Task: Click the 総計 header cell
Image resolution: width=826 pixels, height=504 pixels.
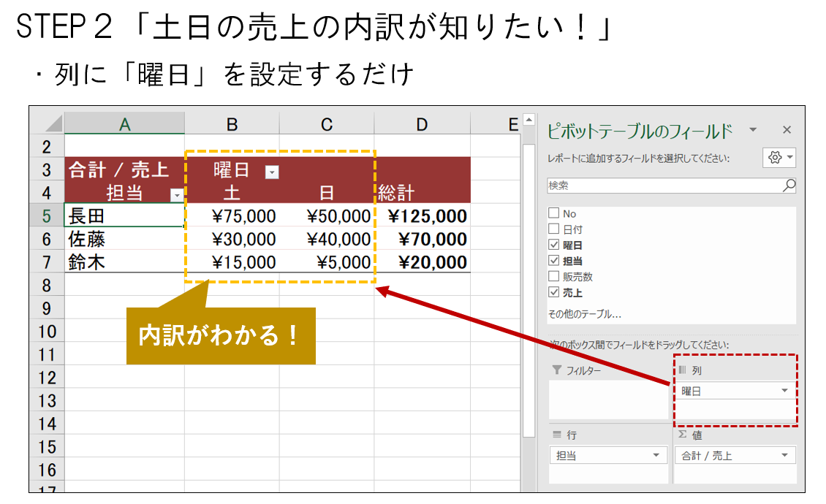Action: click(x=422, y=192)
